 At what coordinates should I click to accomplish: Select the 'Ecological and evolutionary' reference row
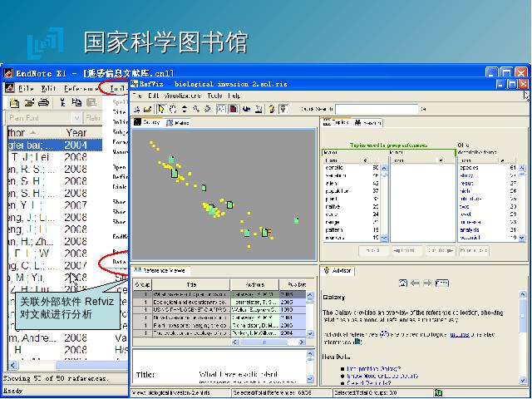[x=219, y=302]
